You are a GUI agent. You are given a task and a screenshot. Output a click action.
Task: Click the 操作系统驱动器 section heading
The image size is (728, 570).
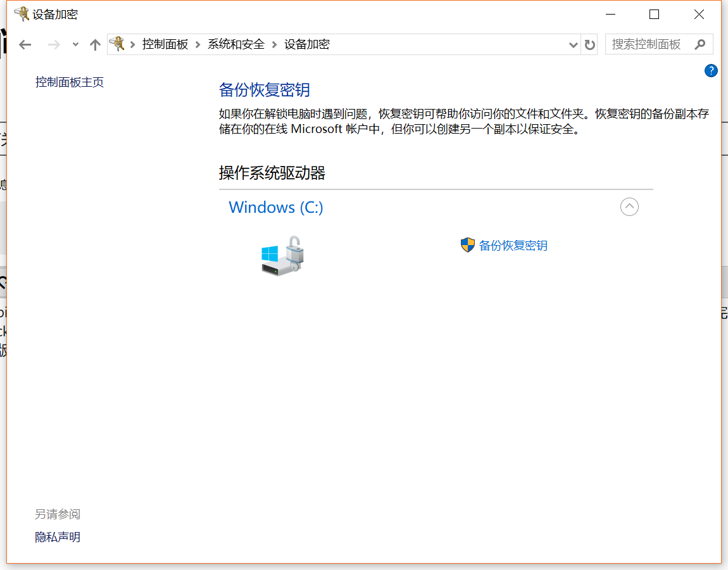tap(272, 173)
